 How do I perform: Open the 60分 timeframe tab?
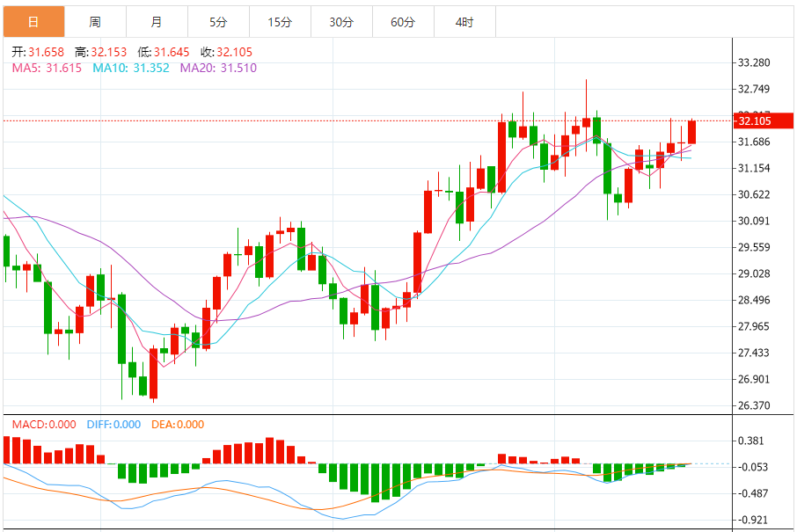pyautogui.click(x=403, y=22)
